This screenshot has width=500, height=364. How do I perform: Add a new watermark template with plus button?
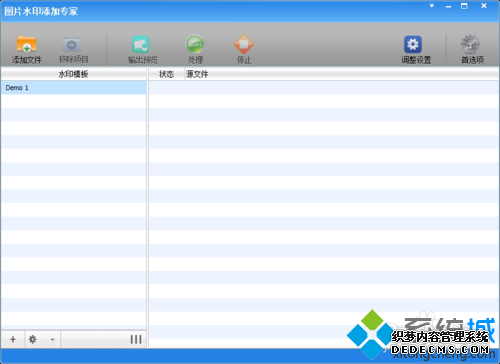click(x=13, y=339)
